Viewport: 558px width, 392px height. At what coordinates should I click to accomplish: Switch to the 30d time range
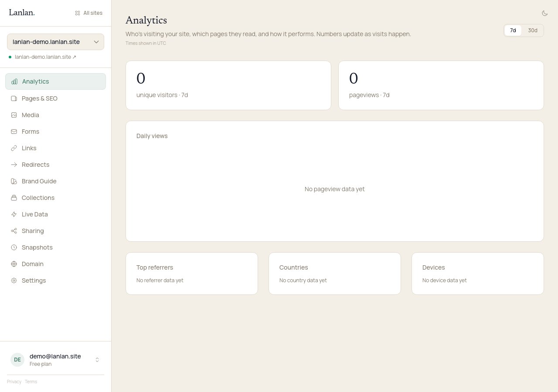(x=533, y=30)
